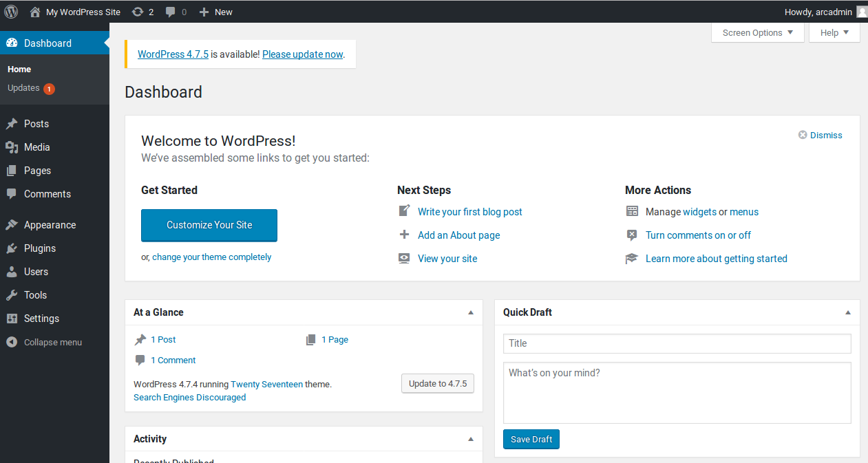This screenshot has height=463, width=868.
Task: Click the Users person icon
Action: 12,272
